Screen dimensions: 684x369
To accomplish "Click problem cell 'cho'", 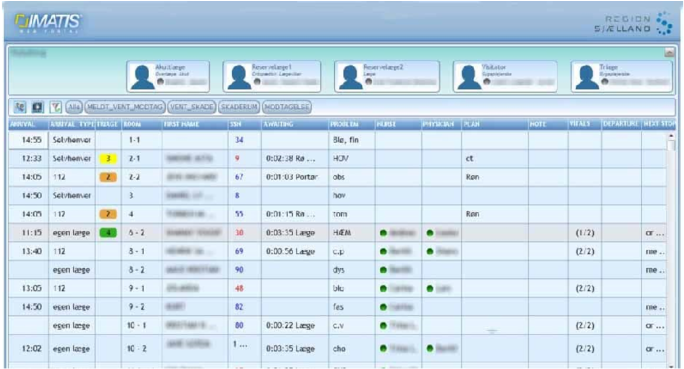I will [352, 348].
